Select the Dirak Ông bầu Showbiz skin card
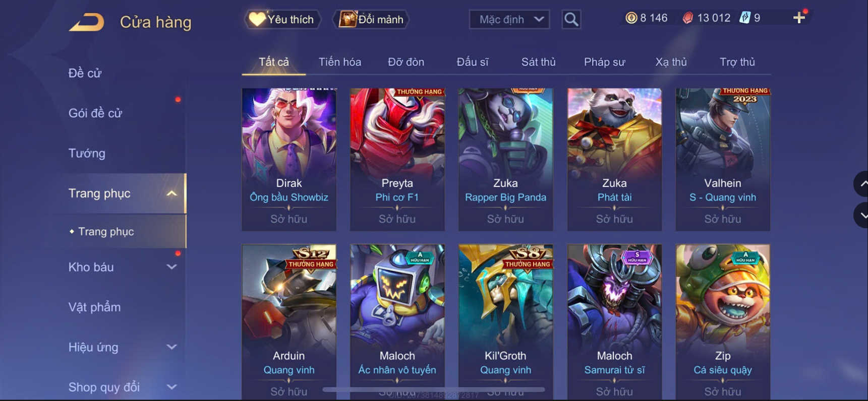Viewport: 868px width, 401px height. tap(289, 160)
